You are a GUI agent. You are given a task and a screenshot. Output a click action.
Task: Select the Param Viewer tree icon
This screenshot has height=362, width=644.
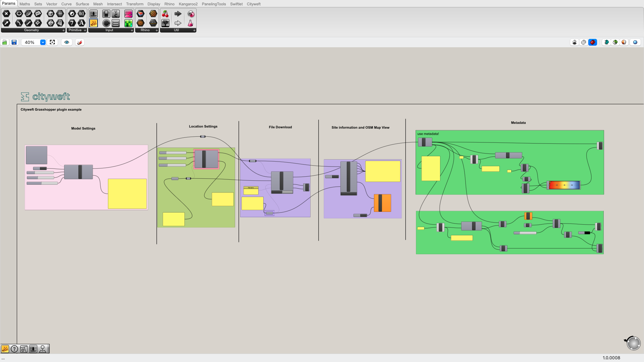(165, 23)
